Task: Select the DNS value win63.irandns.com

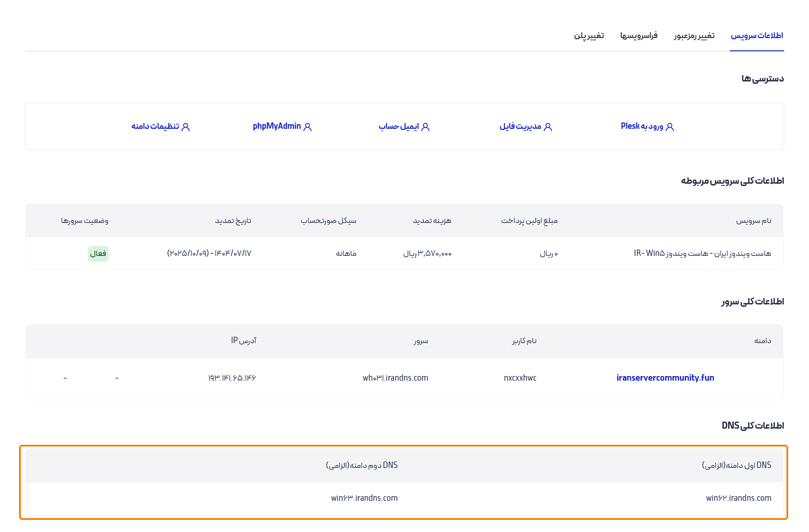Action: (365, 498)
